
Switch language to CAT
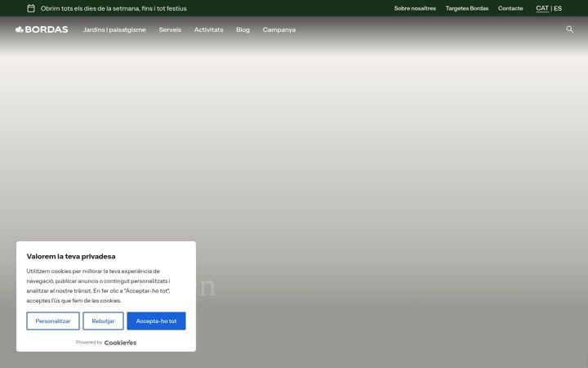coord(542,8)
